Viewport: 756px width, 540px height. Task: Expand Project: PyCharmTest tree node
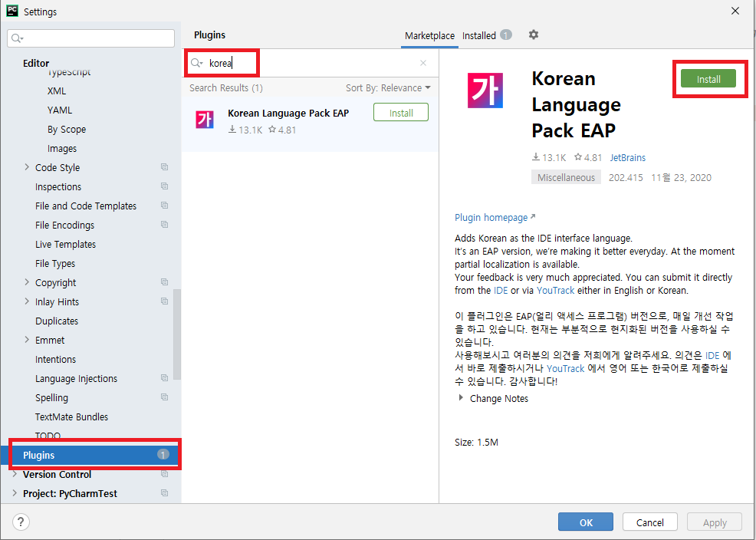[15, 494]
